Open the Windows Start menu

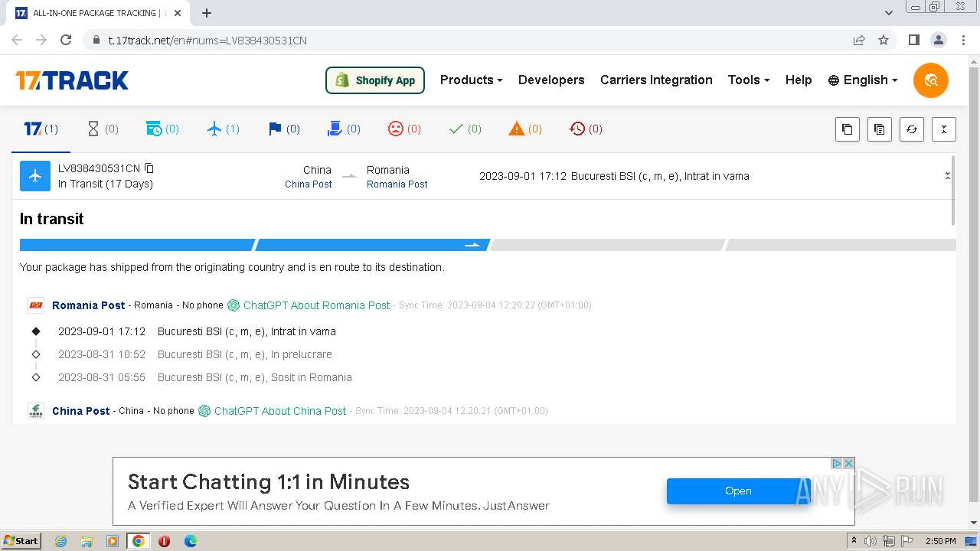pyautogui.click(x=21, y=541)
